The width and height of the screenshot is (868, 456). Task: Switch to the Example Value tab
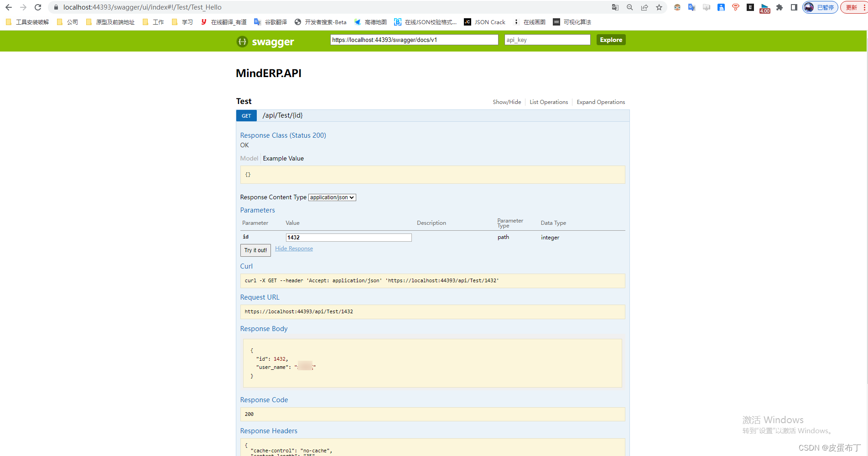[283, 159]
